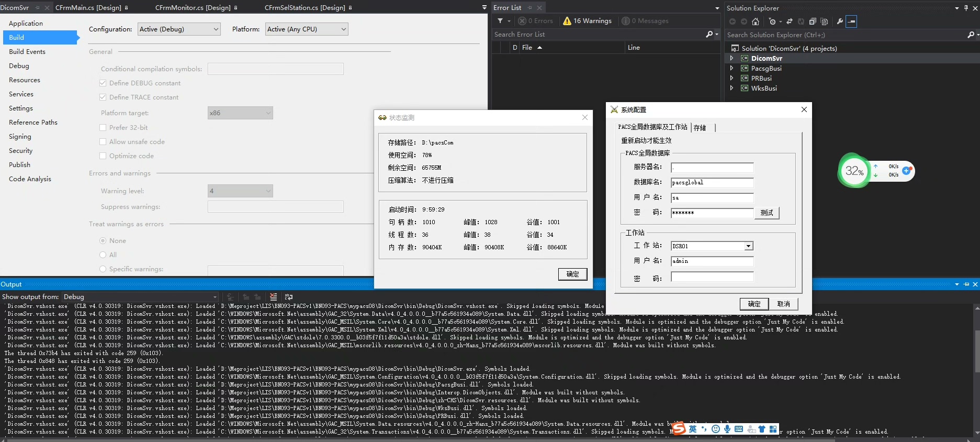This screenshot has width=980, height=442.
Task: Open the 工作站 DSR01 combo box
Action: point(748,246)
